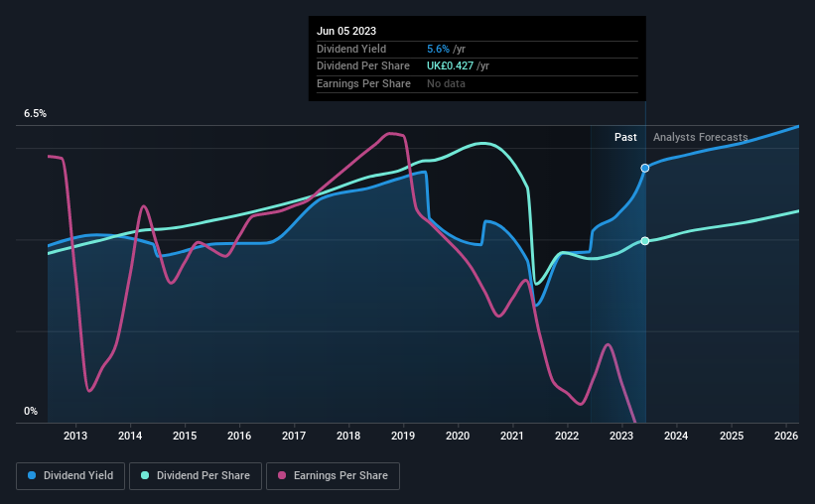Click the 2015 x-axis label
The width and height of the screenshot is (815, 504).
point(185,436)
